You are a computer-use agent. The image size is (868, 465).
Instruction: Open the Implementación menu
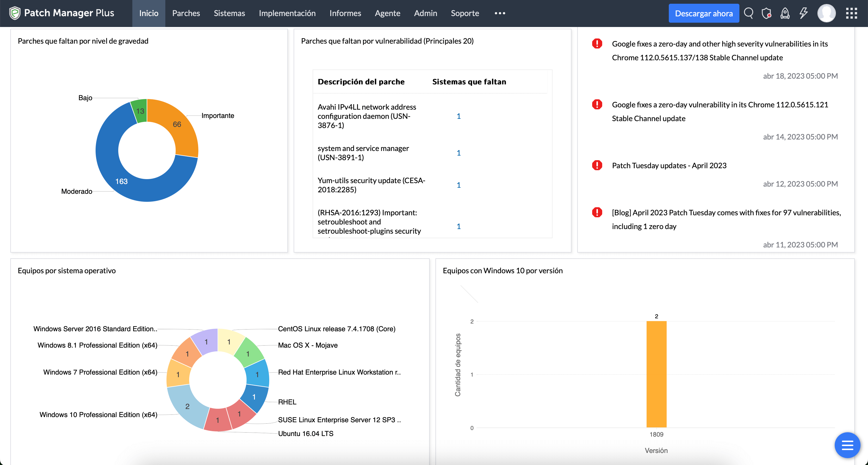pos(287,13)
